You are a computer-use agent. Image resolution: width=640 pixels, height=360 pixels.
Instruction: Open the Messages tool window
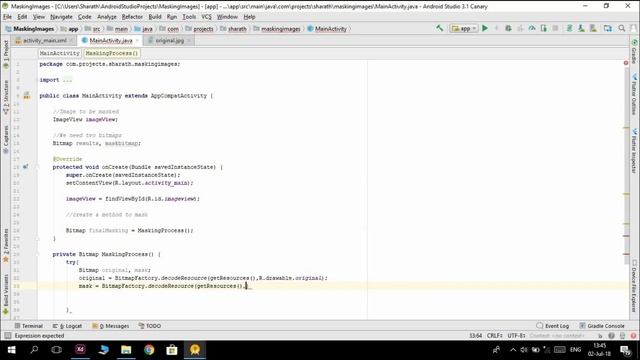111,326
